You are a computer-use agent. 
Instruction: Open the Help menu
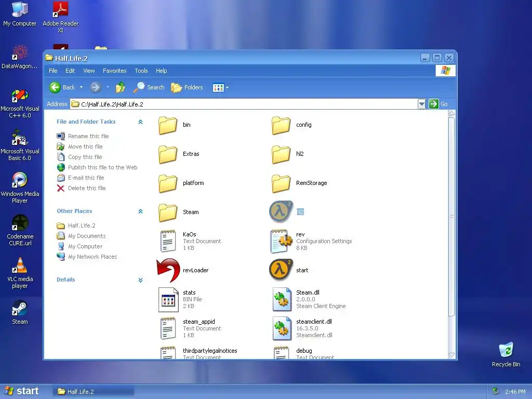(x=162, y=71)
